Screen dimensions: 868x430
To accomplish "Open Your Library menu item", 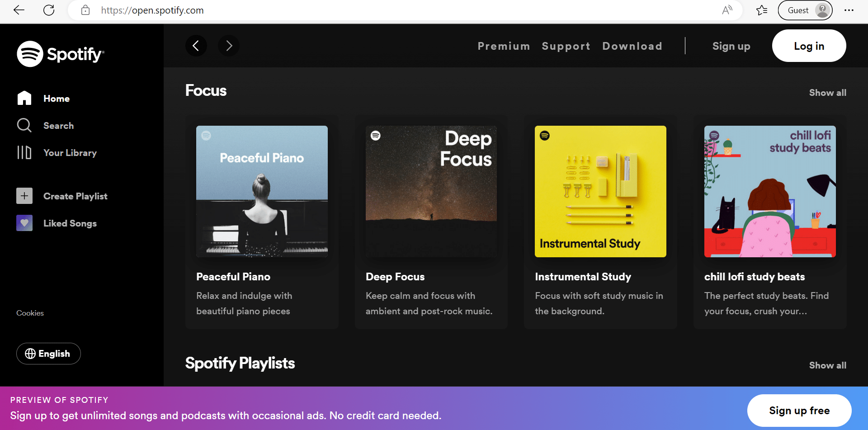I will click(x=70, y=153).
